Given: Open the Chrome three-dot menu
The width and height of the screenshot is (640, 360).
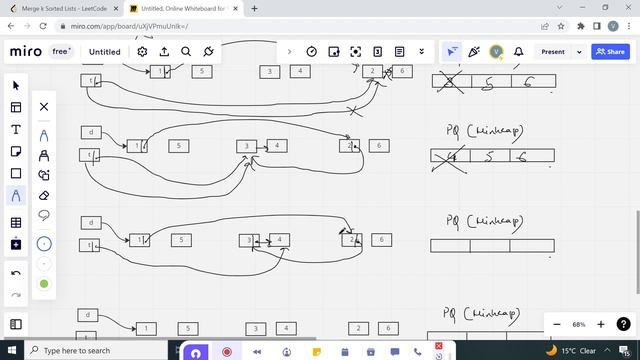Looking at the screenshot, I should pos(629,26).
